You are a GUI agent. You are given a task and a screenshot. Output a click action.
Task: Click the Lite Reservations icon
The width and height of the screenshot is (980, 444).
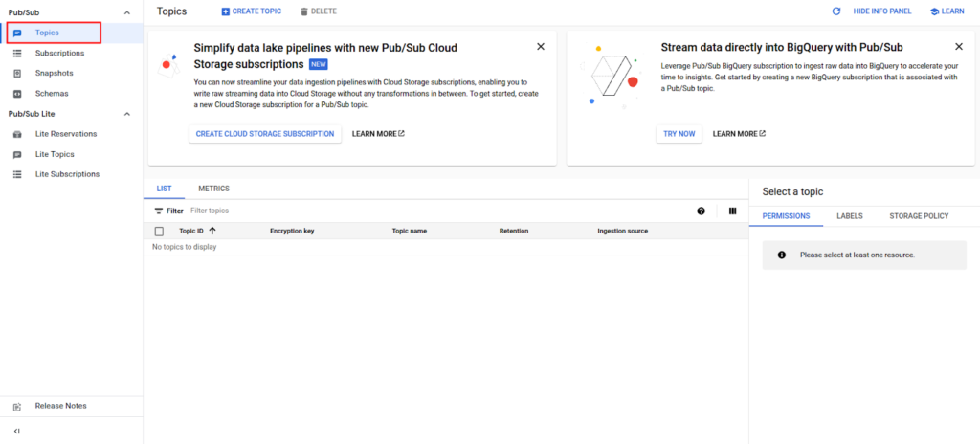[17, 134]
